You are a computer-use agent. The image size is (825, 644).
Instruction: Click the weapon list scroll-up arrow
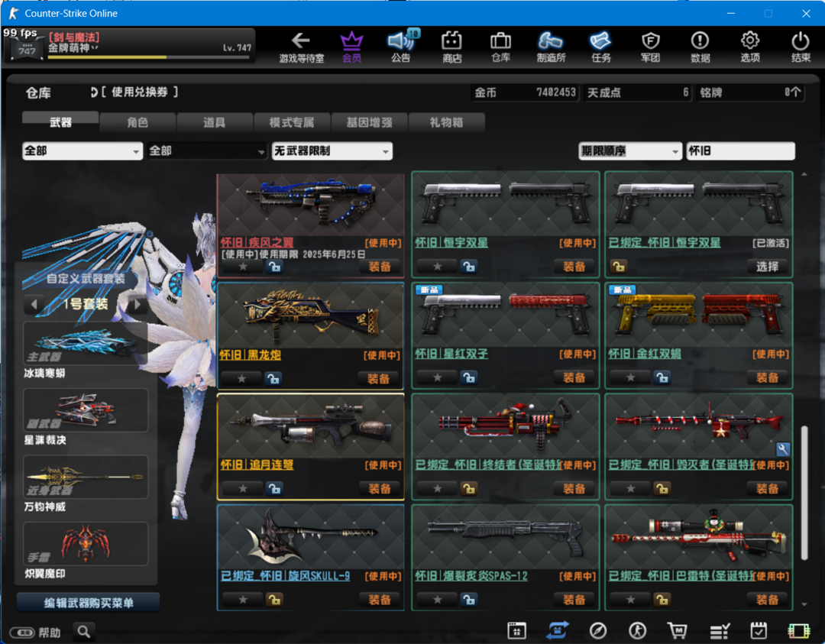804,174
